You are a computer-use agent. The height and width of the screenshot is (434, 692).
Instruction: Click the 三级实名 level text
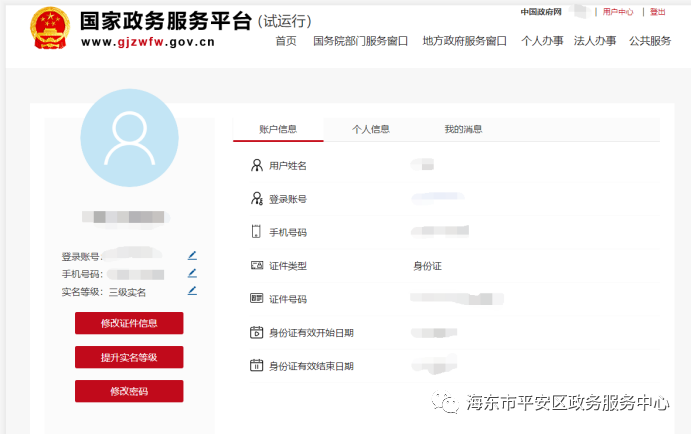(x=127, y=292)
